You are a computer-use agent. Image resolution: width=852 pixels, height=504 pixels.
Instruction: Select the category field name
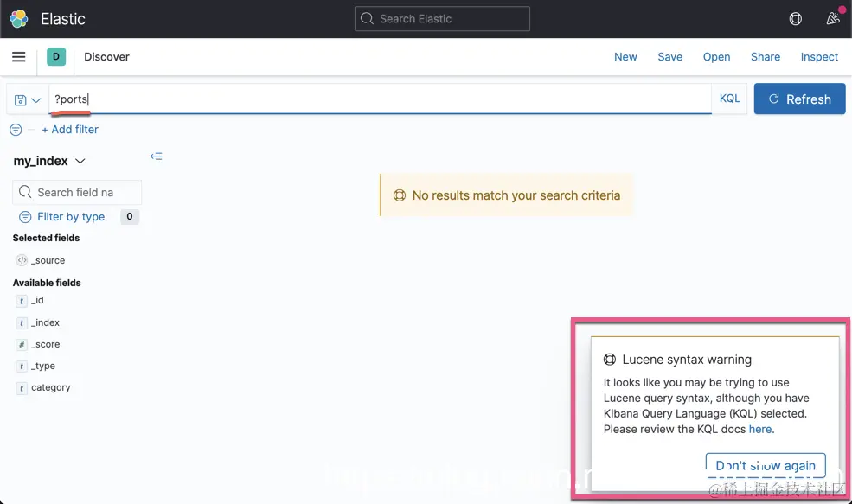click(x=50, y=388)
